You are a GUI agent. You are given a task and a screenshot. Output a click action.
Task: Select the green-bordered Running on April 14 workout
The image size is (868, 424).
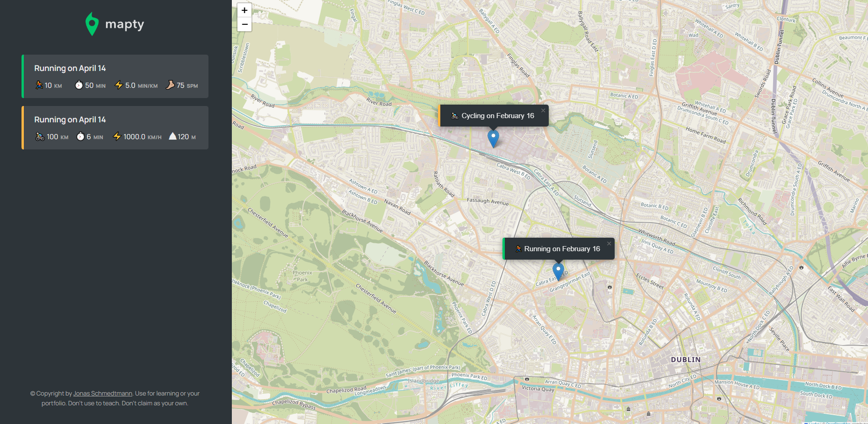[x=115, y=76]
